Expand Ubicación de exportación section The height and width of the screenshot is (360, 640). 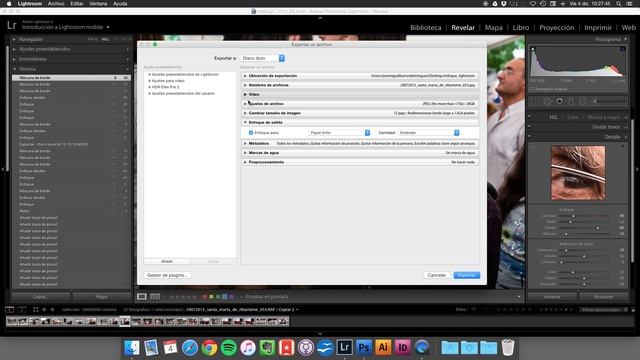click(245, 76)
